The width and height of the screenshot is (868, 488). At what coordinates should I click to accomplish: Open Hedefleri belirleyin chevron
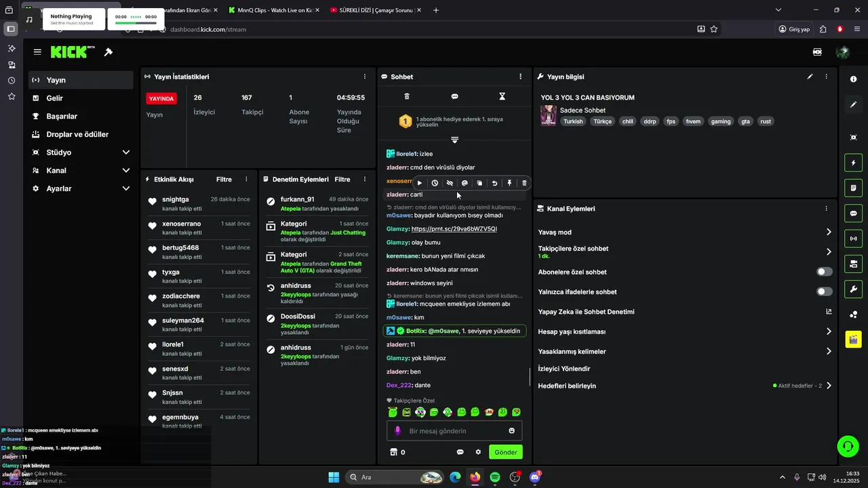(829, 386)
